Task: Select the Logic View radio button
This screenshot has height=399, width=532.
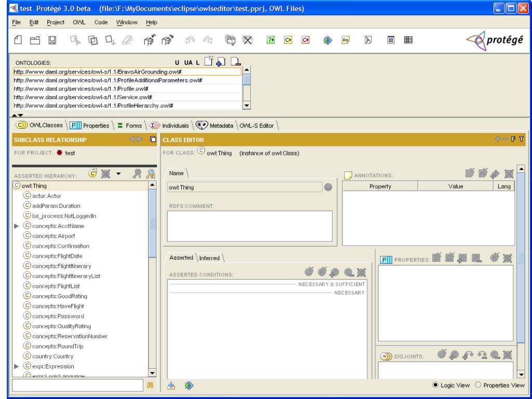Action: click(435, 385)
